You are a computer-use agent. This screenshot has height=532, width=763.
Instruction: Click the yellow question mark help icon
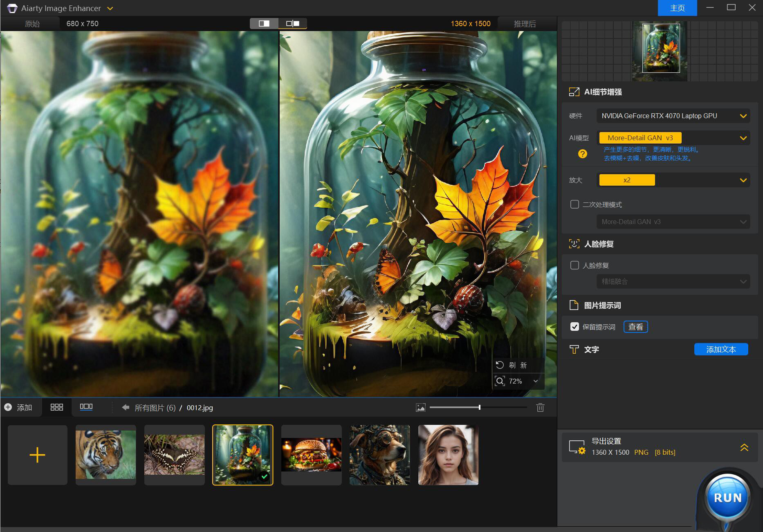[583, 154]
